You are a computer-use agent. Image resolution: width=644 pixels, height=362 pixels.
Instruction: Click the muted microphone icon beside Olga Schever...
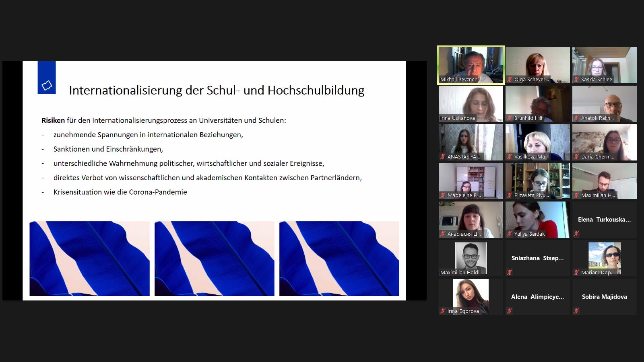click(x=510, y=79)
